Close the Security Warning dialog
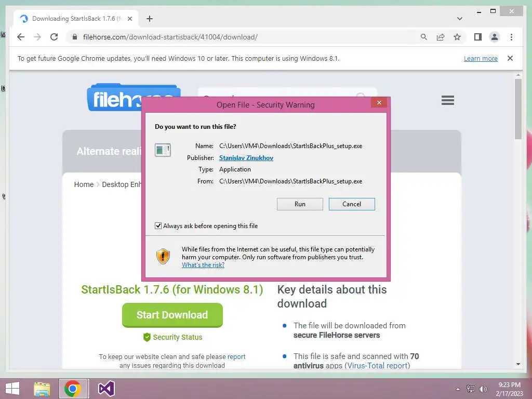This screenshot has width=532, height=399. pos(379,102)
